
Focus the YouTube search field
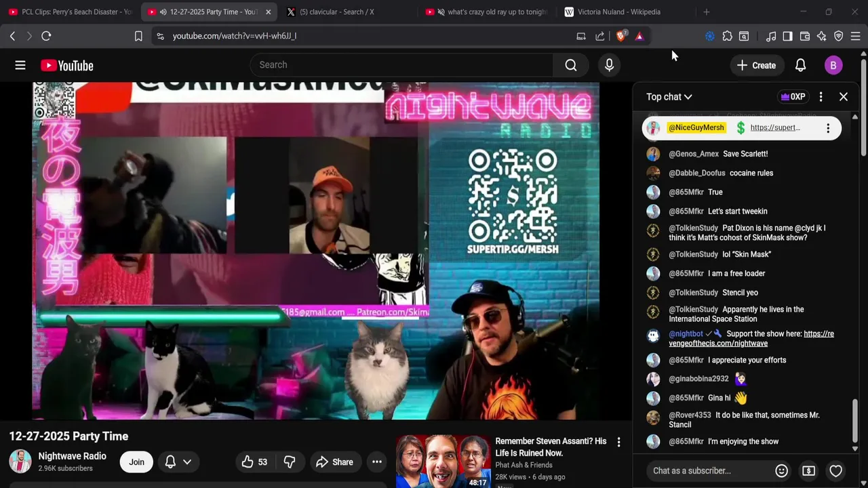(401, 65)
